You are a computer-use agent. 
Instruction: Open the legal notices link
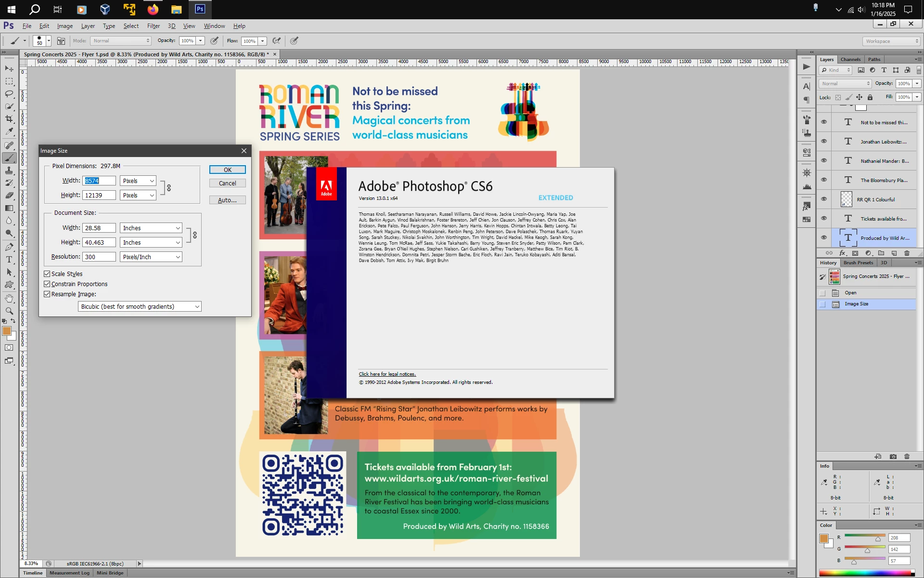387,374
